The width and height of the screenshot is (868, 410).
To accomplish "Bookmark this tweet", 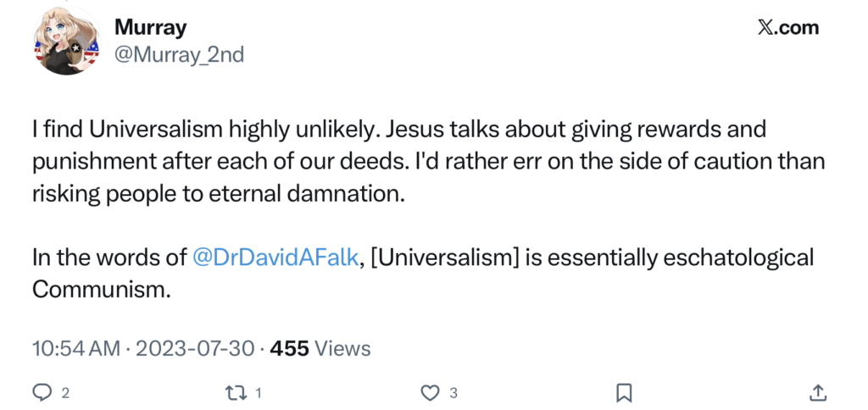I will coord(624,392).
